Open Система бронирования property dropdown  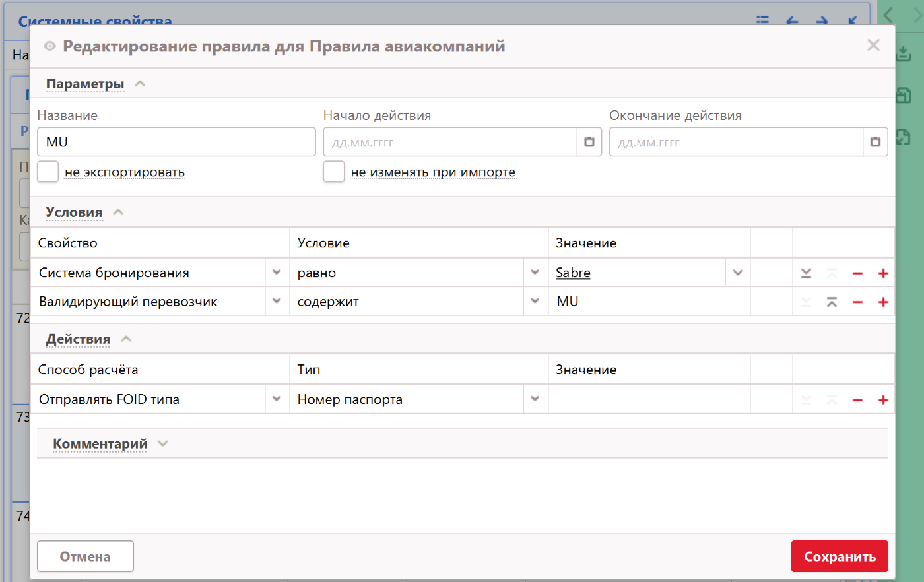click(x=277, y=273)
